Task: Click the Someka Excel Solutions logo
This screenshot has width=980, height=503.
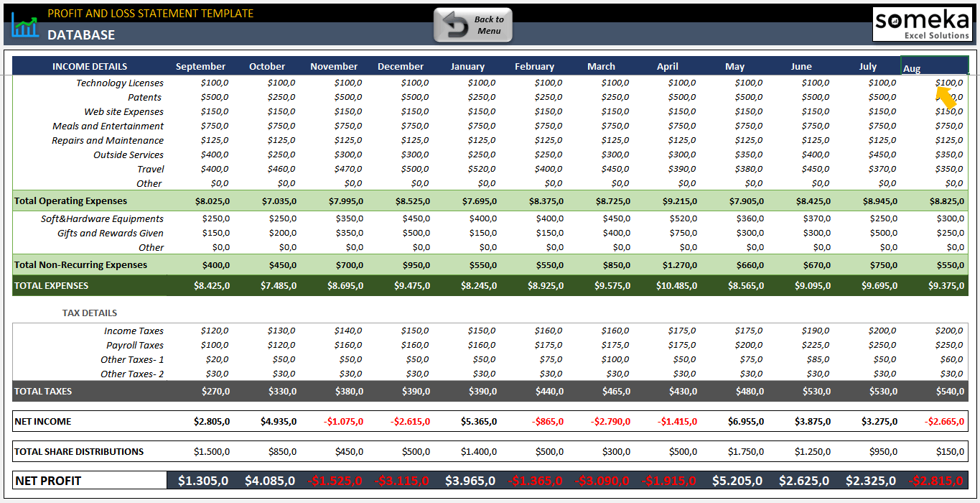Action: [x=923, y=24]
